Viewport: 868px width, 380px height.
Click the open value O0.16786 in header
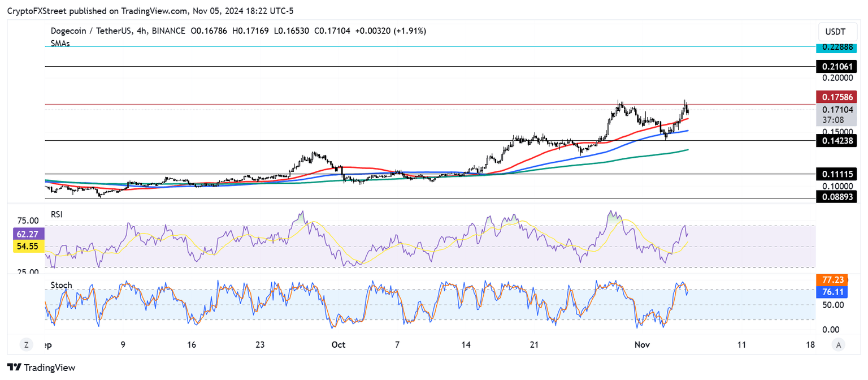tap(209, 31)
